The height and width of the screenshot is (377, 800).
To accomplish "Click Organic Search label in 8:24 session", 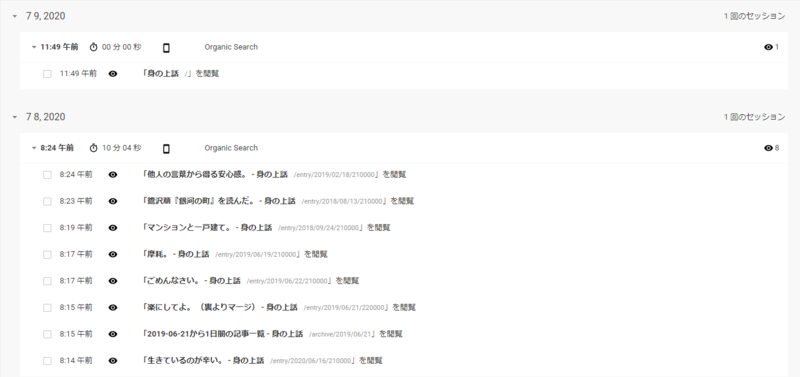I will [x=231, y=148].
